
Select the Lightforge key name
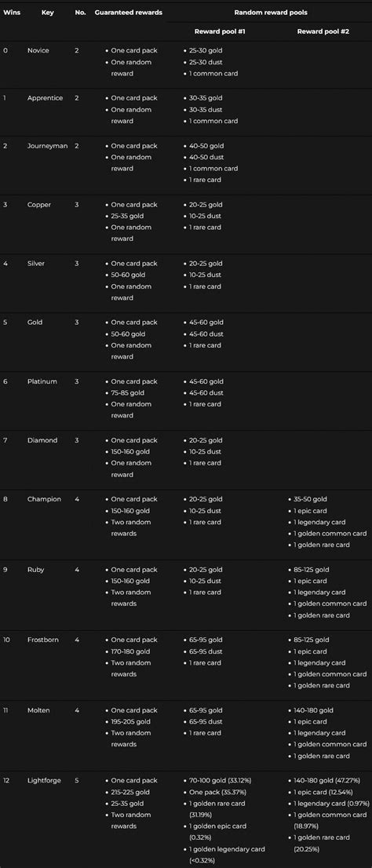(44, 781)
